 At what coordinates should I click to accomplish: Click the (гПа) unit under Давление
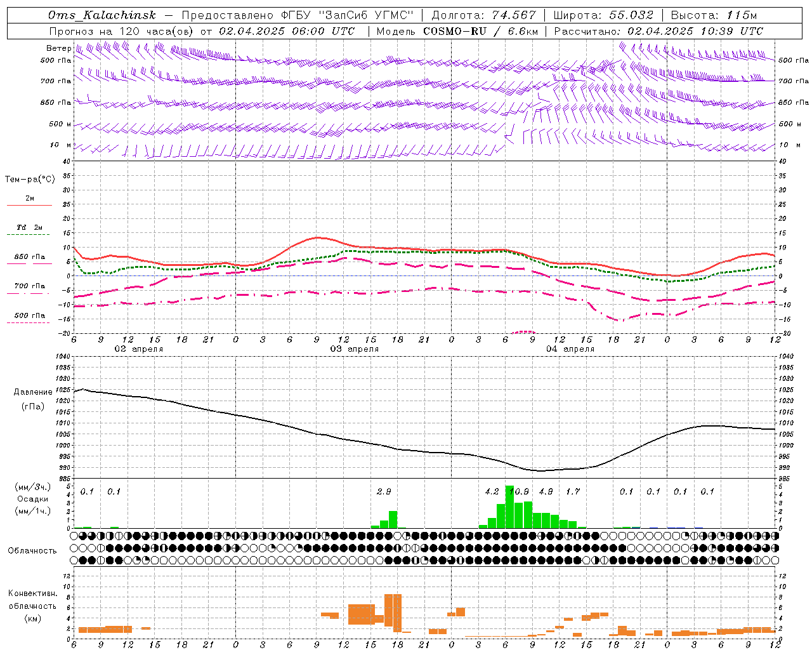[x=33, y=406]
